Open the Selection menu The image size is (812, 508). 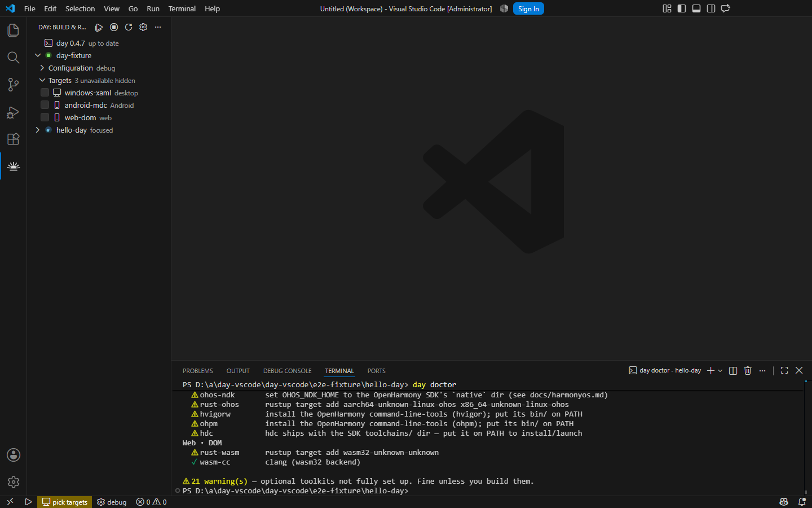[80, 8]
